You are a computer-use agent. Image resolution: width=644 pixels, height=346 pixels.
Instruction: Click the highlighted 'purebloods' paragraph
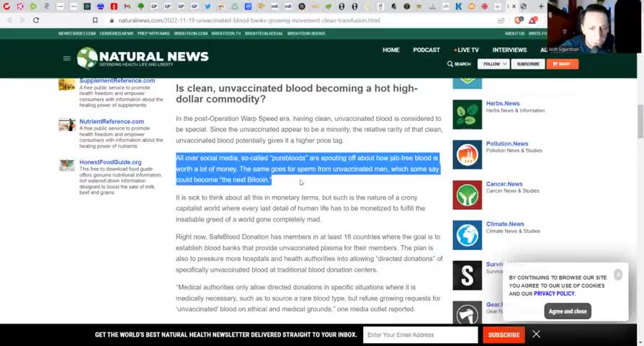[308, 169]
